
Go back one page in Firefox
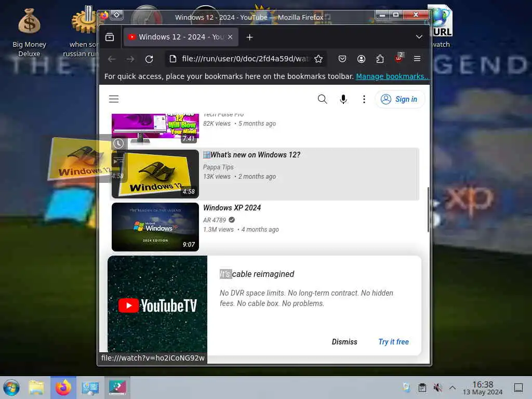click(112, 59)
